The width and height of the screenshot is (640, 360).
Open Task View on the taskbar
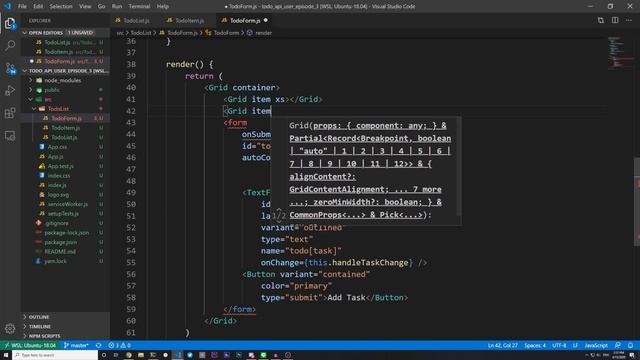pos(116,355)
